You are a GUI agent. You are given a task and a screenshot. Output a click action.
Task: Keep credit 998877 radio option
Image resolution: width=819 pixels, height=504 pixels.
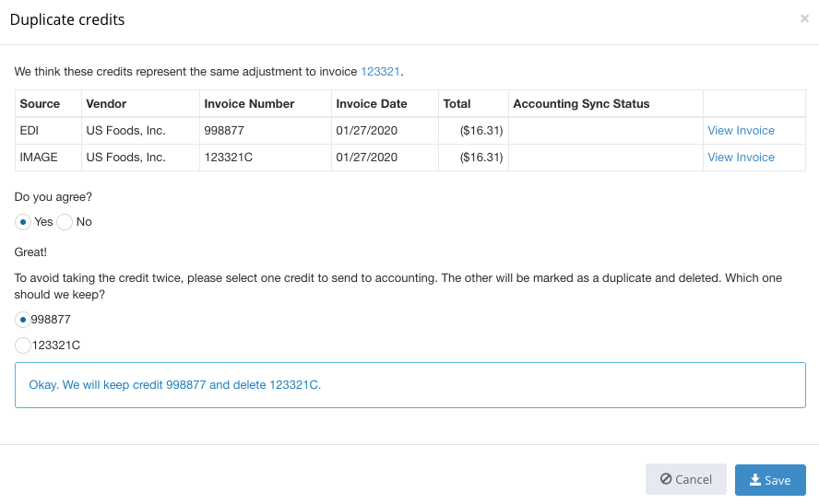click(x=23, y=320)
